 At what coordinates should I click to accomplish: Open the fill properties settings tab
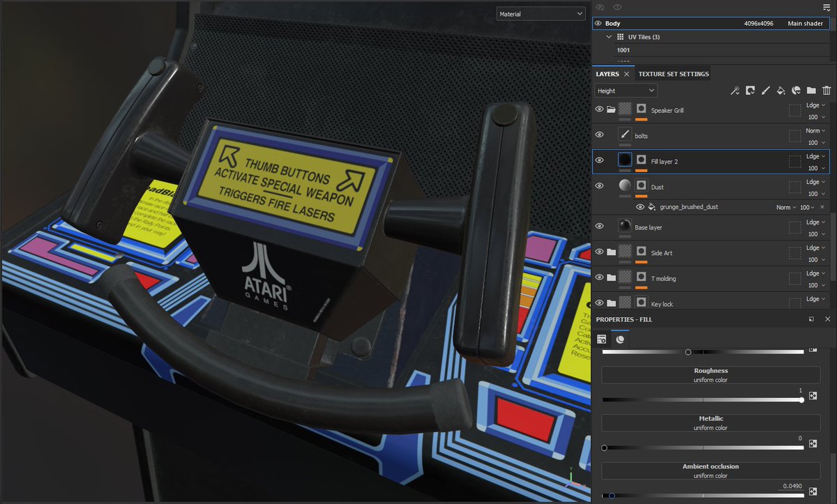[601, 339]
